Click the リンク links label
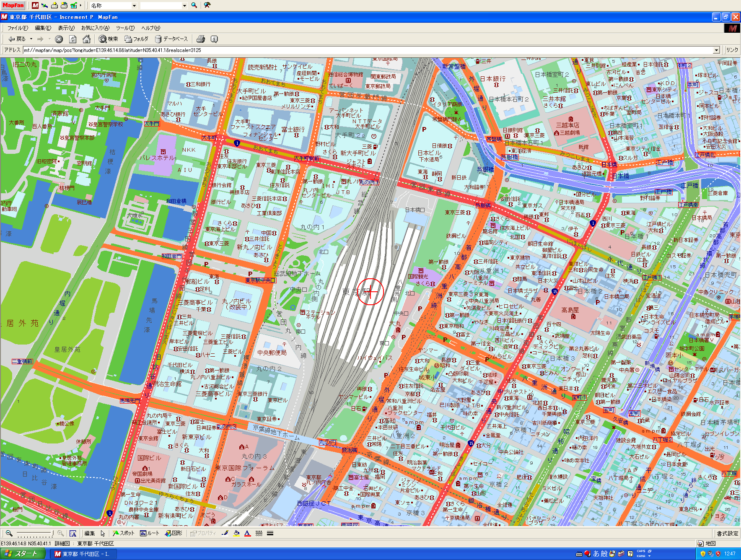 [732, 50]
